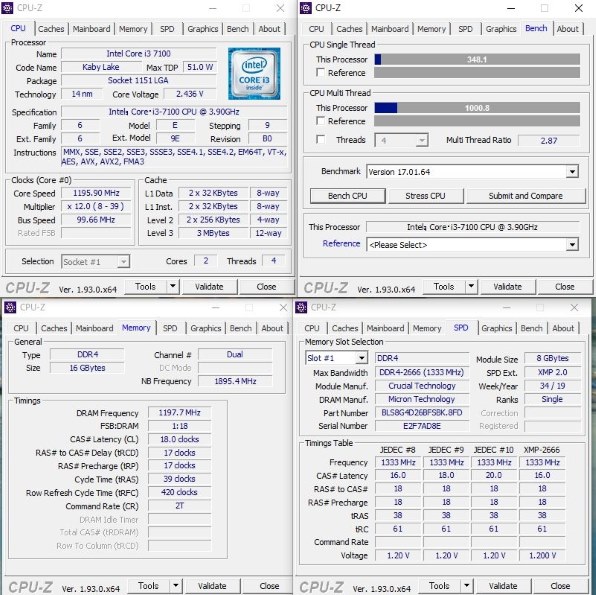Click the Core Speed value 1195.90 MHz
Screen dimensions: 596x595
[96, 193]
